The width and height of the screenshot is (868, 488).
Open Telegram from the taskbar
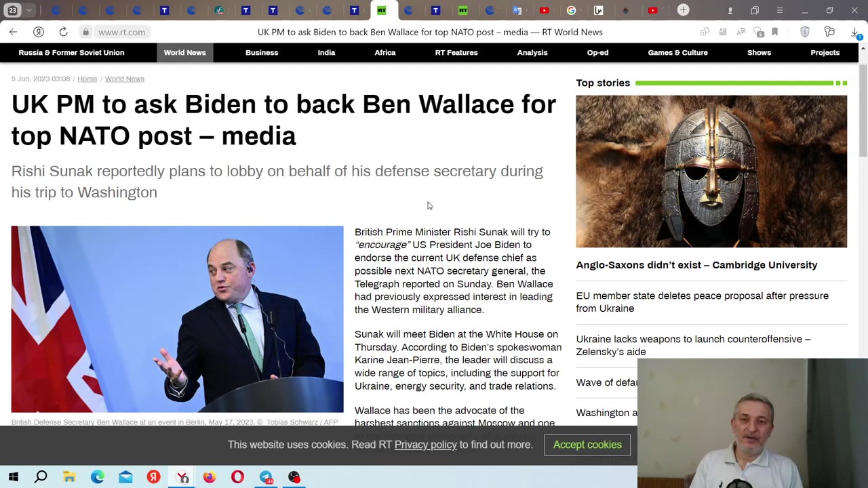(266, 477)
